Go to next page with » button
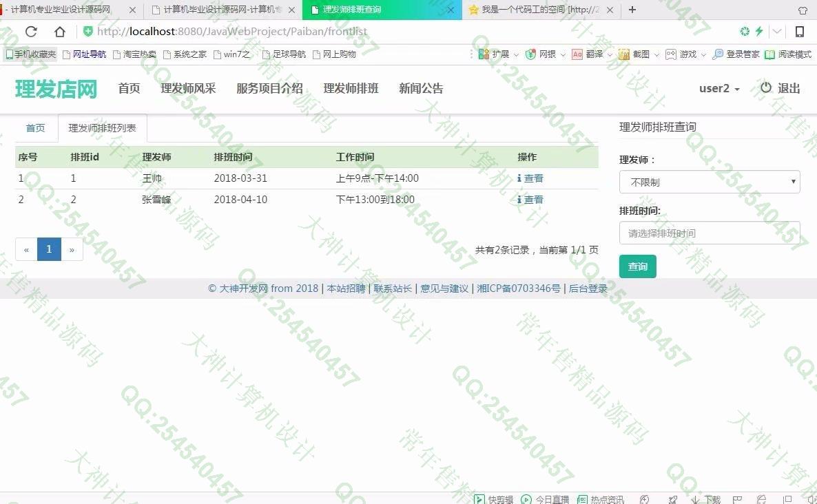The height and width of the screenshot is (504, 817). [72, 249]
